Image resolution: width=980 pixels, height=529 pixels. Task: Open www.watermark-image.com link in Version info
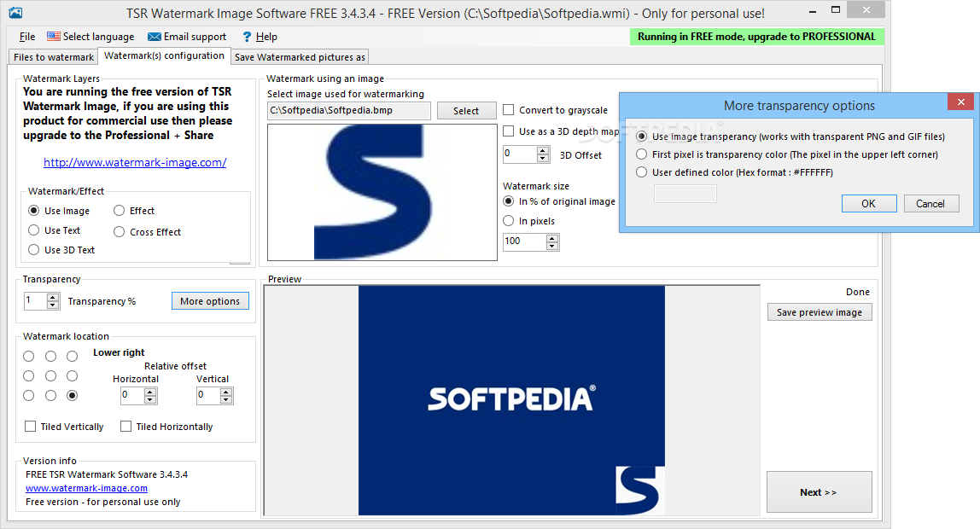[87, 488]
